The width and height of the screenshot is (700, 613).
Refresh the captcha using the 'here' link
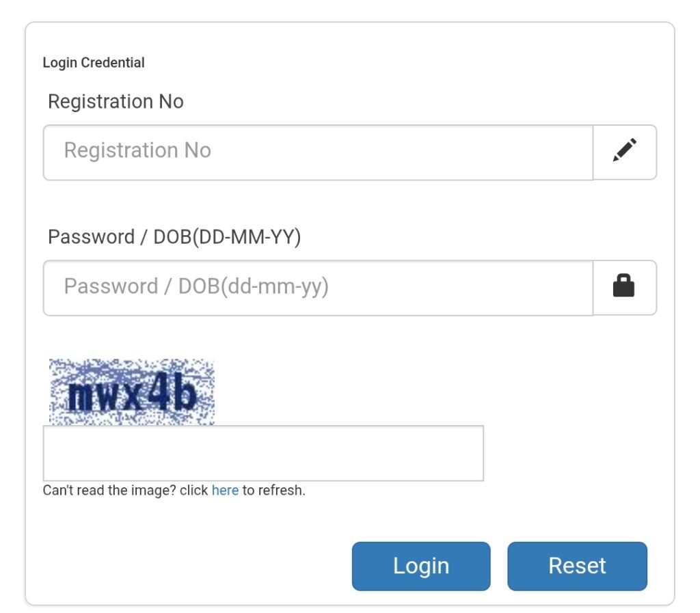225,491
